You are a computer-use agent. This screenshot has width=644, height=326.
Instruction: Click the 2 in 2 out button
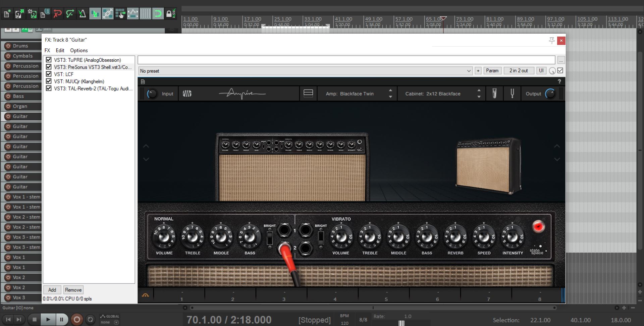click(x=519, y=70)
